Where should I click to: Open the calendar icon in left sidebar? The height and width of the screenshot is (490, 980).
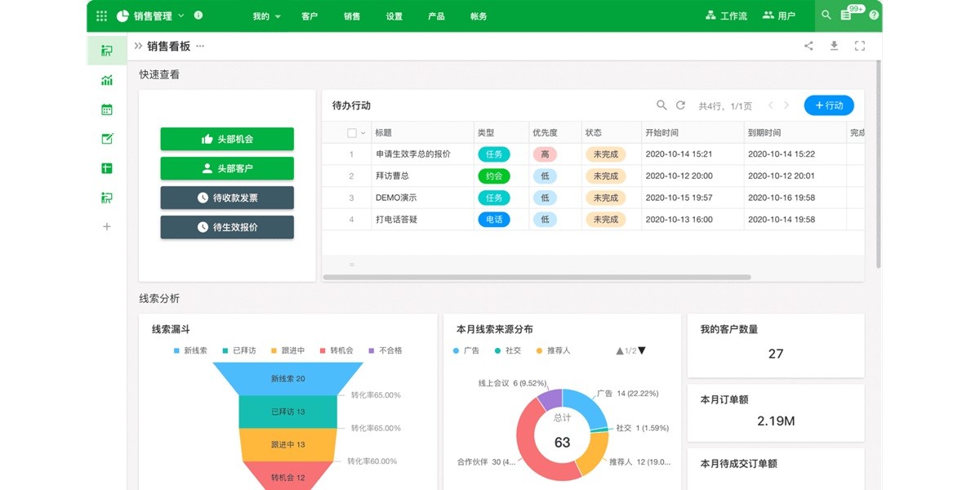pyautogui.click(x=107, y=109)
